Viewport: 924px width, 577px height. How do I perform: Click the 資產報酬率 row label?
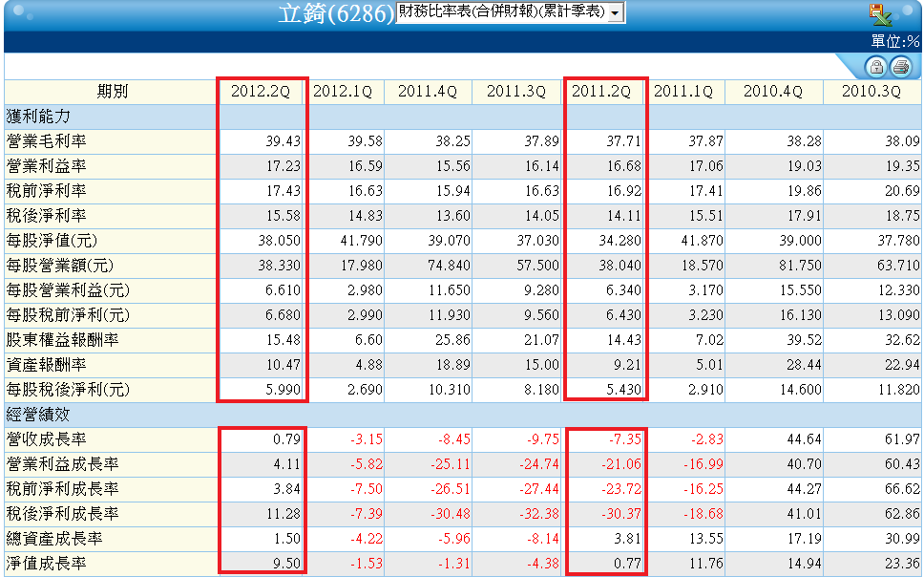point(46,364)
